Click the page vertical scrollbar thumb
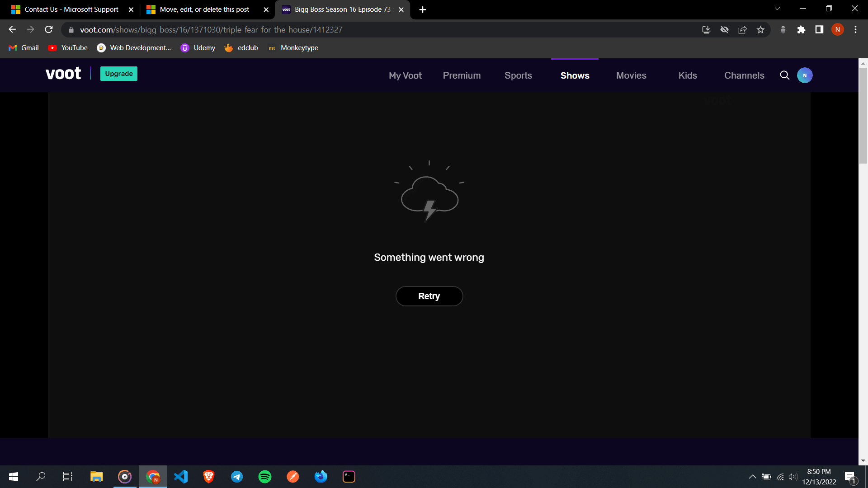 pyautogui.click(x=863, y=115)
